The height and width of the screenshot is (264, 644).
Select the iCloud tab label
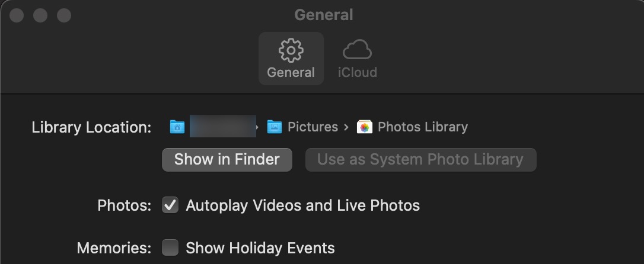click(358, 73)
